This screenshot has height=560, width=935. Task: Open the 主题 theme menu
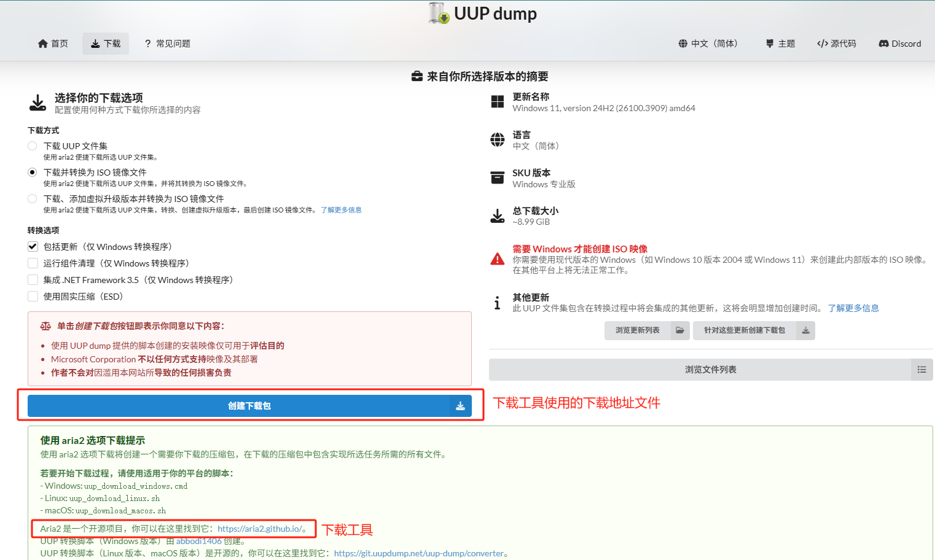pos(780,44)
